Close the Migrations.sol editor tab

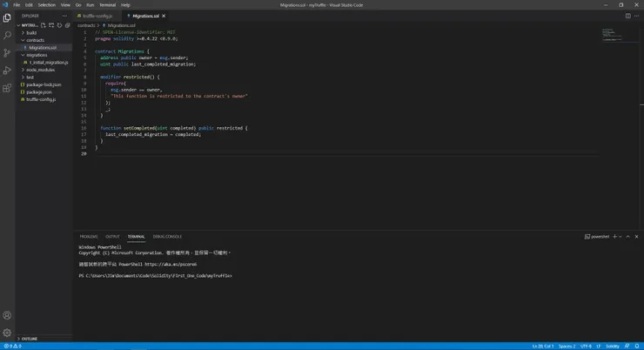165,16
